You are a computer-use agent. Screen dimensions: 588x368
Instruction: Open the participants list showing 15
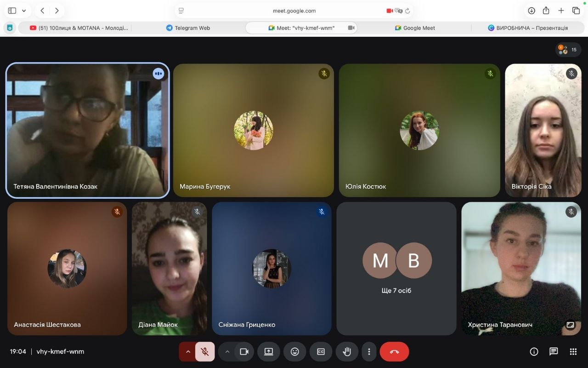pyautogui.click(x=568, y=50)
